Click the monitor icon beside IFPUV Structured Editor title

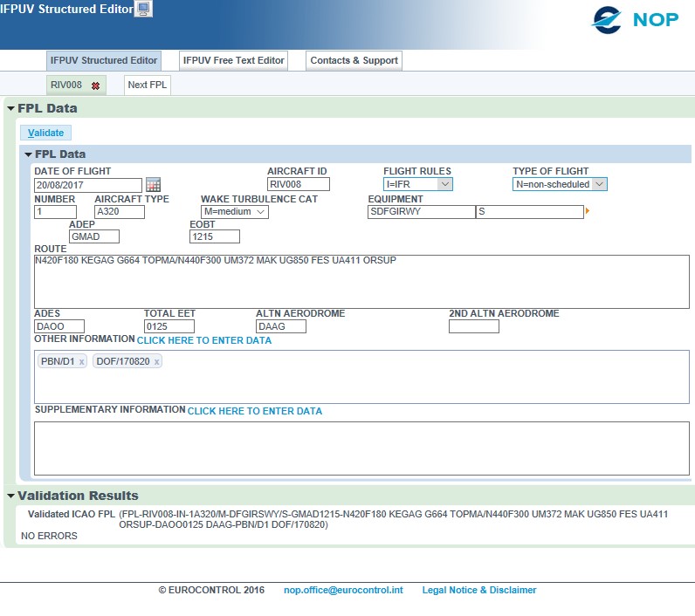[143, 9]
